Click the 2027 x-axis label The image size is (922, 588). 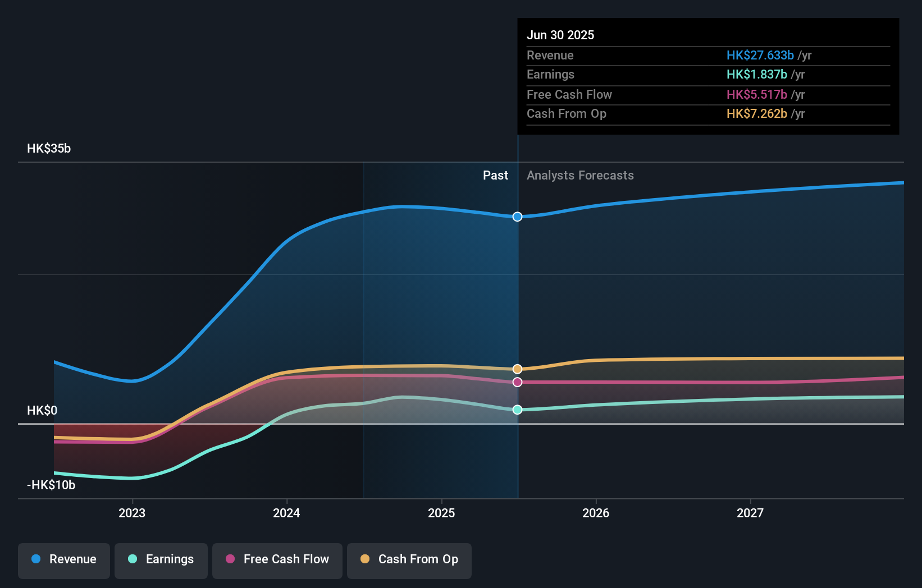750,513
